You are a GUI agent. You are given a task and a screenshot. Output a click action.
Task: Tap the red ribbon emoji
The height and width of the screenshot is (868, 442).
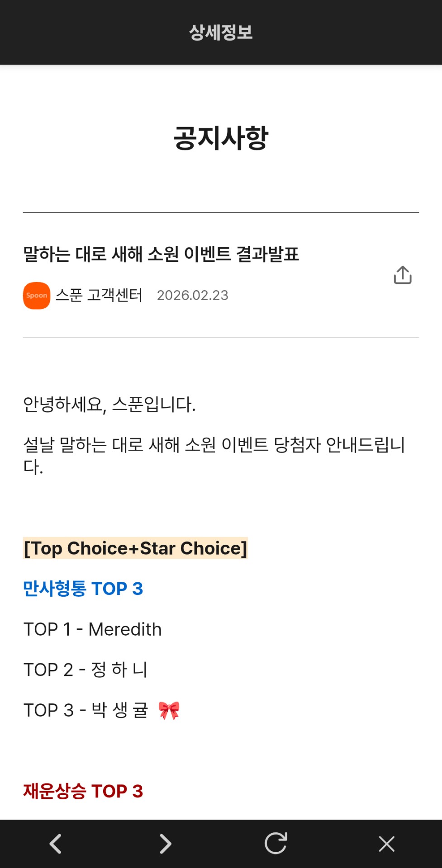point(169,710)
